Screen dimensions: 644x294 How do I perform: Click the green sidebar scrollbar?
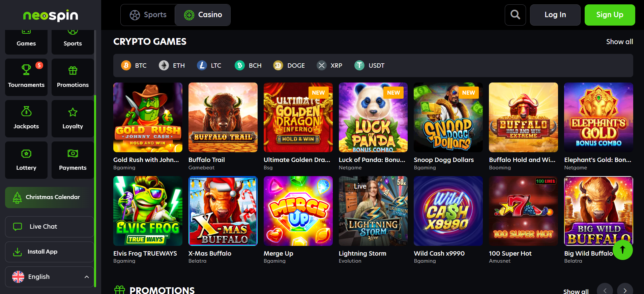[x=95, y=189]
